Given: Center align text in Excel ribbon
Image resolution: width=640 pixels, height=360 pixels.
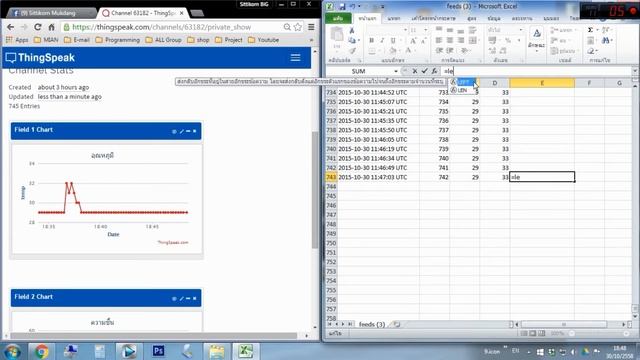Looking at the screenshot, I should (x=450, y=40).
